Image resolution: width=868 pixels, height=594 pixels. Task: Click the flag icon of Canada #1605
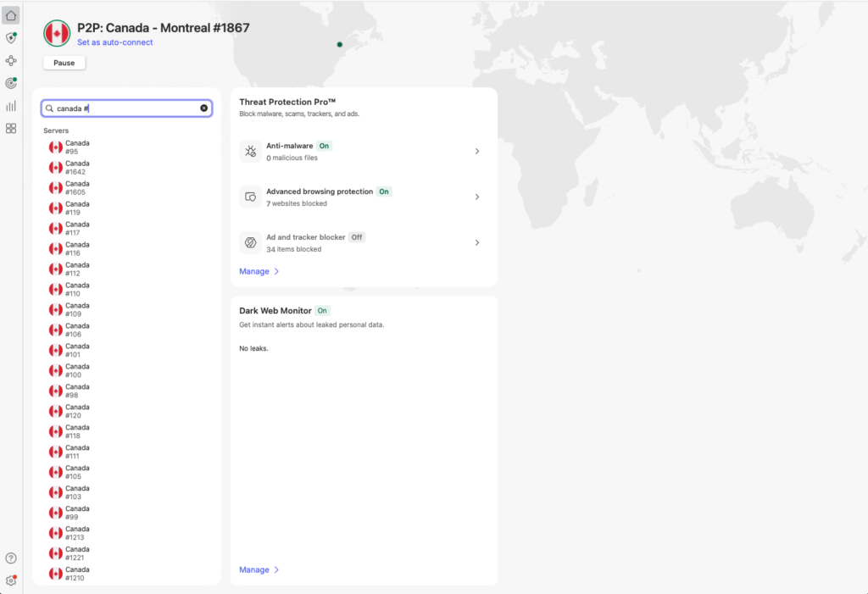[55, 187]
